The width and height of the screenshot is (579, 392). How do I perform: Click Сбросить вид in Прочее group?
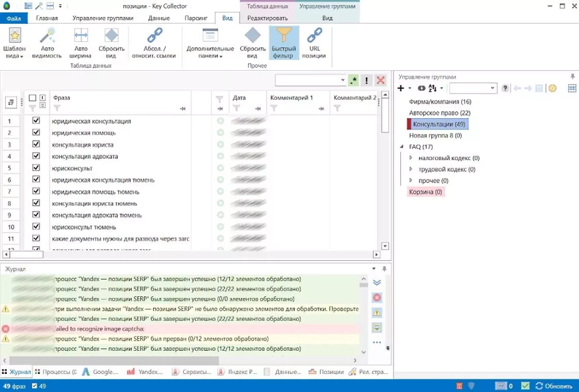pos(253,43)
